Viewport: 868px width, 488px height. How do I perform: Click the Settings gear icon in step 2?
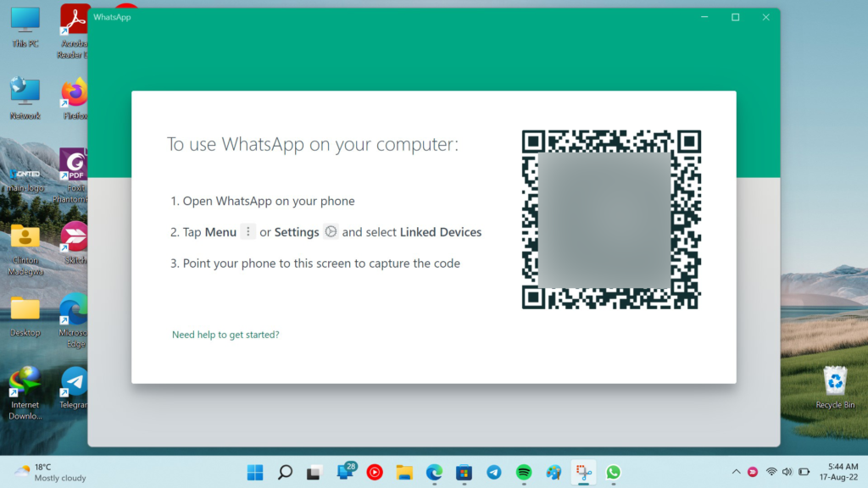point(331,232)
